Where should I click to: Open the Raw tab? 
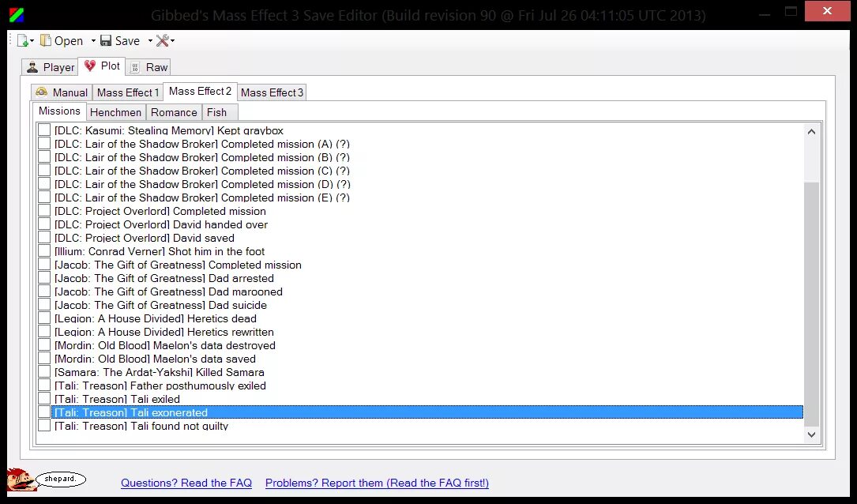tap(148, 67)
